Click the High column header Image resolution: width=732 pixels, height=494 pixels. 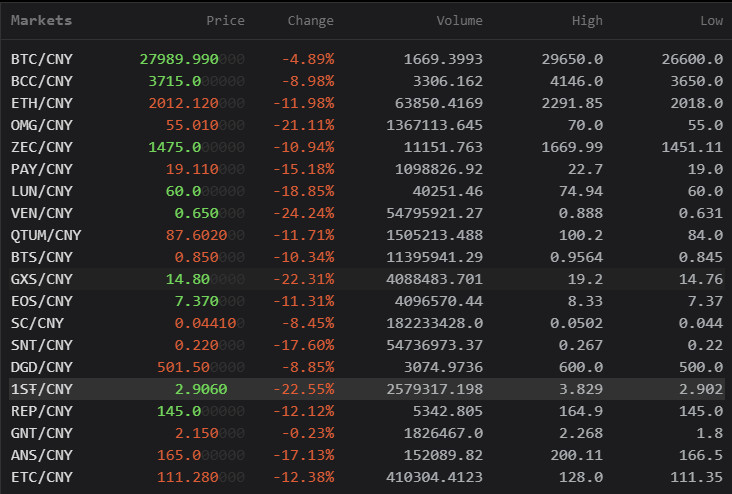coord(587,20)
